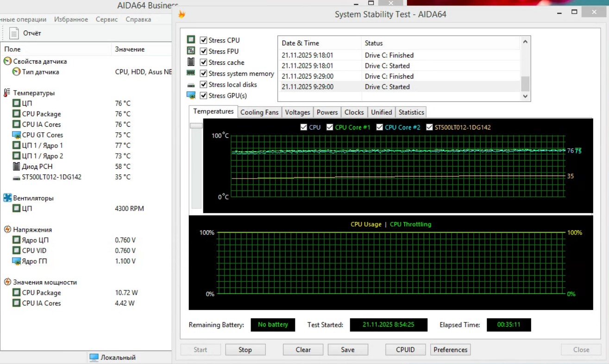Uncheck the Stress FPU checkbox
This screenshot has height=364, width=609.
pyautogui.click(x=203, y=51)
